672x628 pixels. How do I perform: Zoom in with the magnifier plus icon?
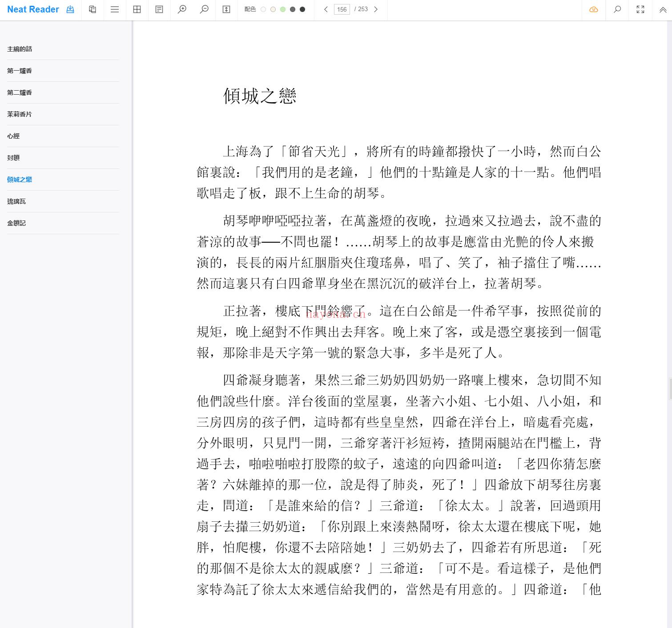tap(182, 9)
